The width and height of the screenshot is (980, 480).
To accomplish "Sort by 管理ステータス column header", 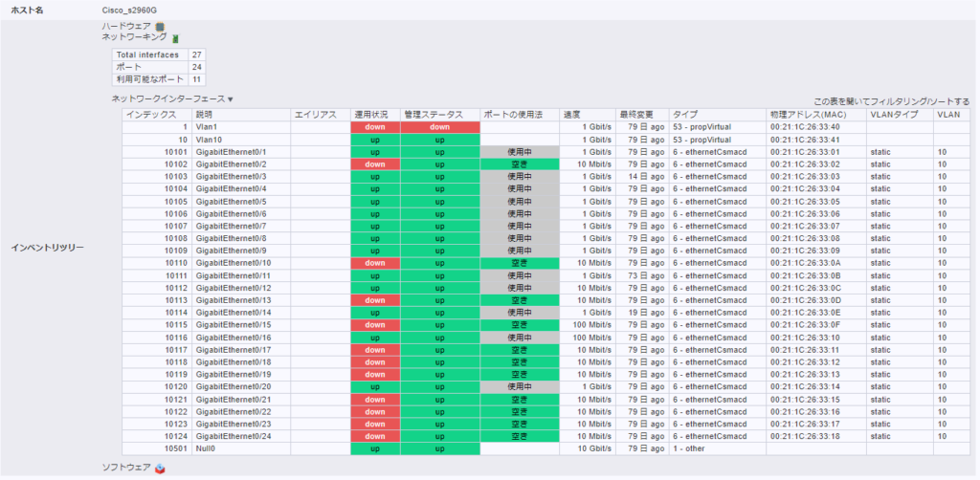I will click(x=440, y=115).
